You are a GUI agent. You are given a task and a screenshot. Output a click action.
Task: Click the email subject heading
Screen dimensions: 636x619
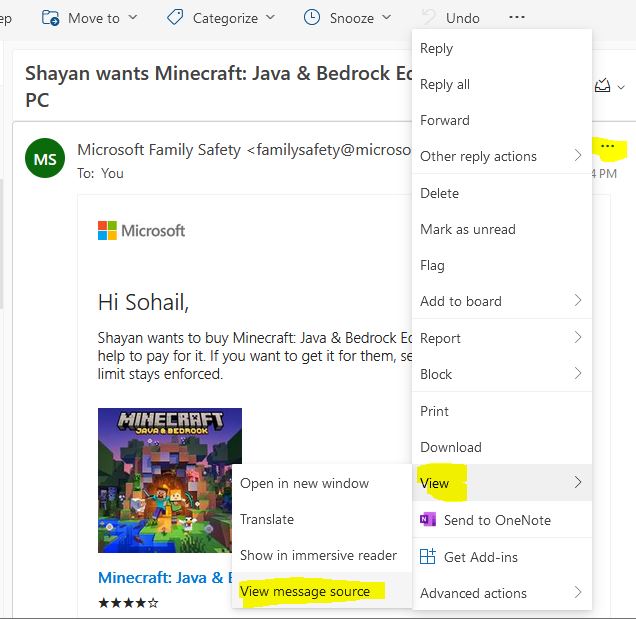(x=218, y=86)
